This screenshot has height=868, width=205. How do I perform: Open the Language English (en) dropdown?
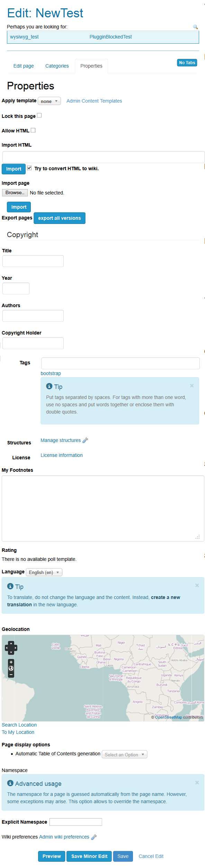(44, 572)
